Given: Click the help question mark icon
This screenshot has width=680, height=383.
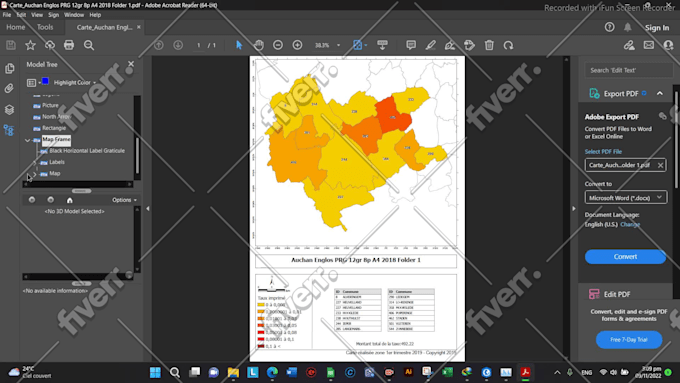Looking at the screenshot, I should [x=609, y=27].
